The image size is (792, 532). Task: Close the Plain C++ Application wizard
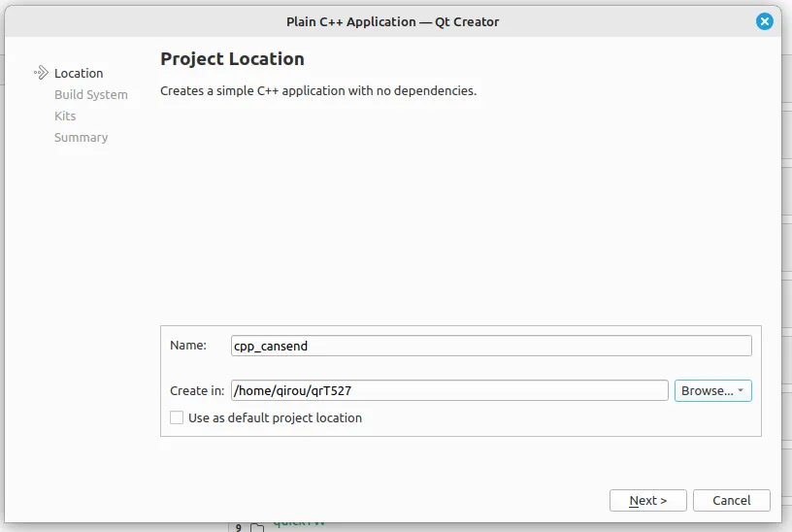[x=764, y=21]
